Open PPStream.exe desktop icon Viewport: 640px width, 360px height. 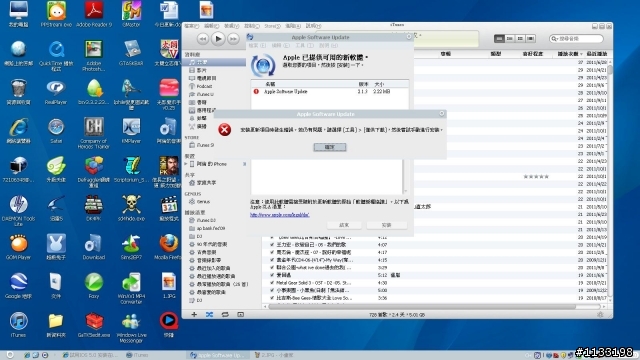(56, 14)
